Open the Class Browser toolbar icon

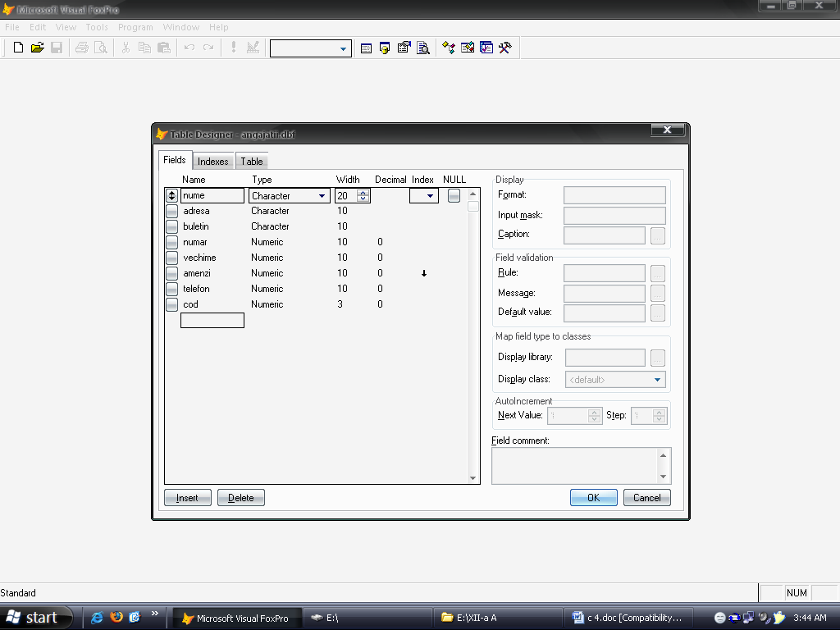(449, 48)
